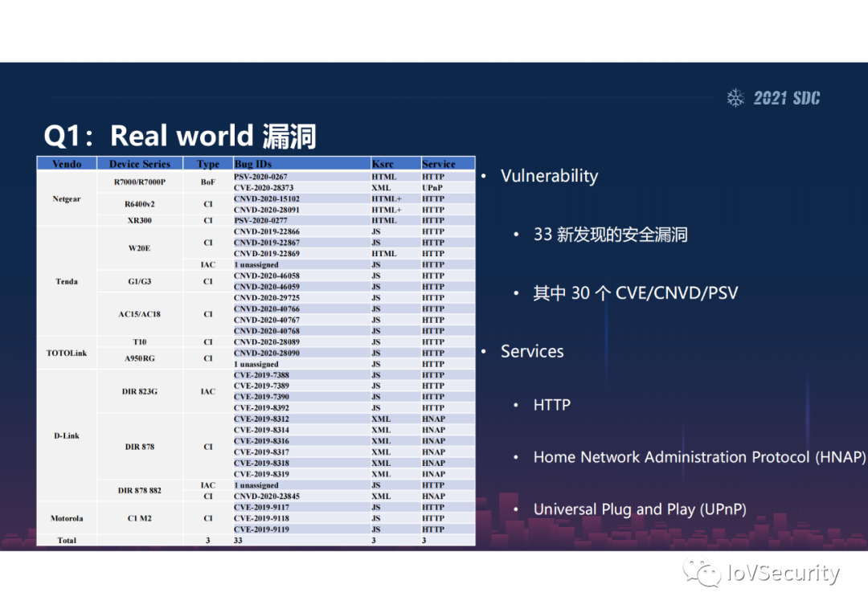
Task: Click bug ID 'CVE-2019-9119'
Action: pos(261,529)
